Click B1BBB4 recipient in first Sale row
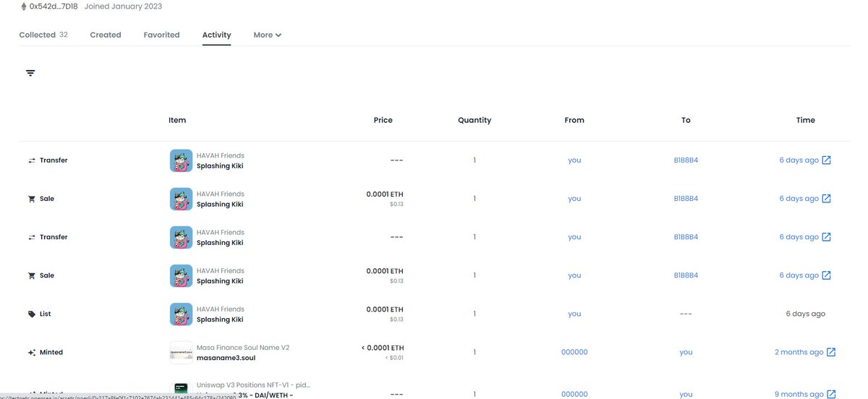The image size is (868, 399). (x=686, y=198)
